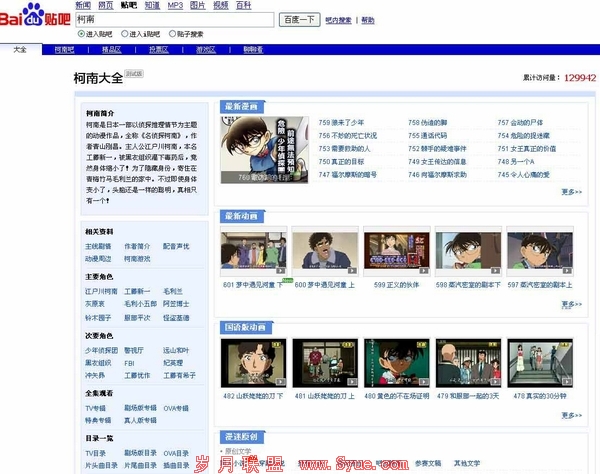
Task: Click play icon on episode 601 thumbnail
Action: click(280, 270)
